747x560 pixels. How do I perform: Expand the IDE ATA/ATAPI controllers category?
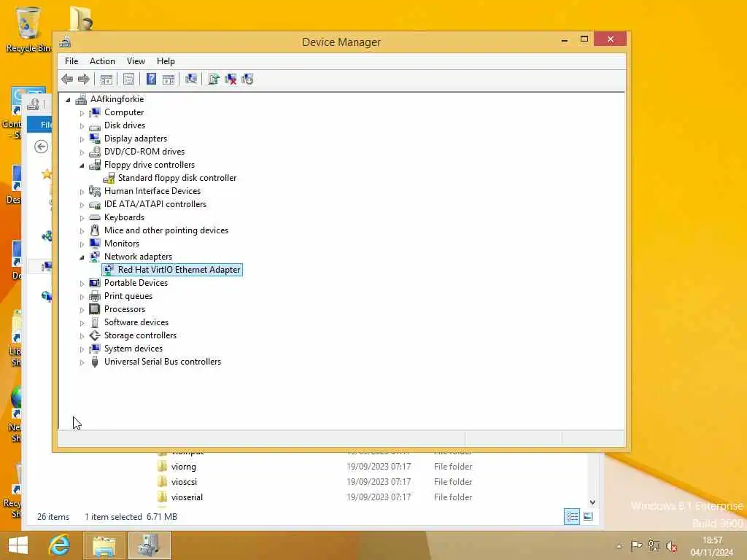point(82,205)
